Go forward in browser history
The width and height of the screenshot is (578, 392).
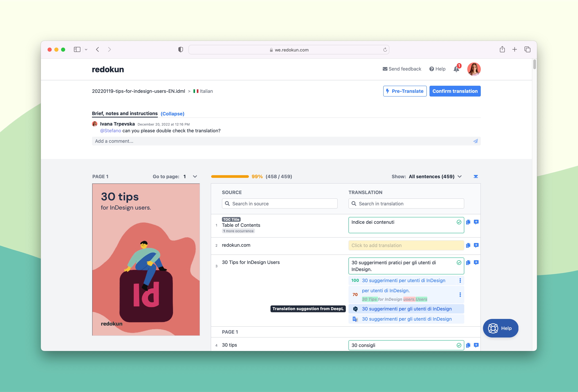pos(109,49)
